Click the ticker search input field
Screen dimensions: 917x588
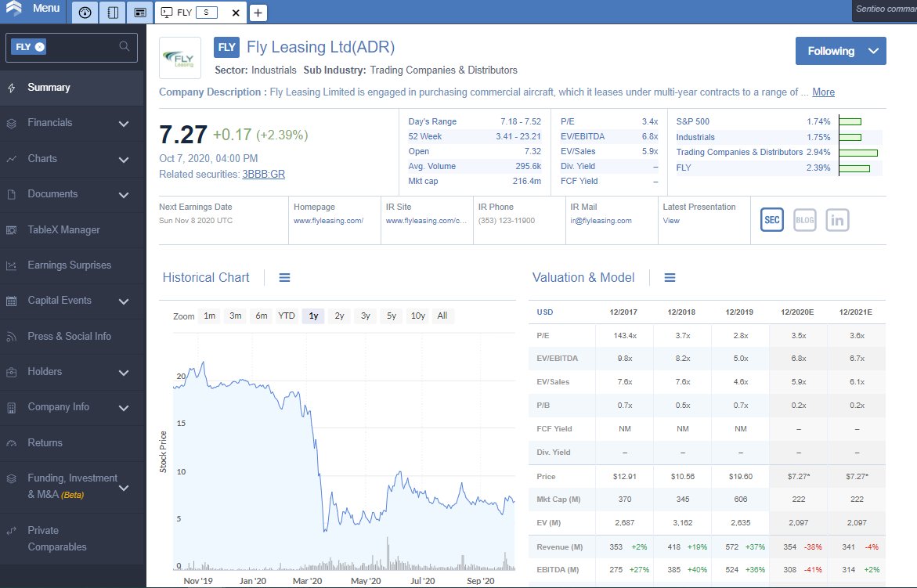click(82, 47)
